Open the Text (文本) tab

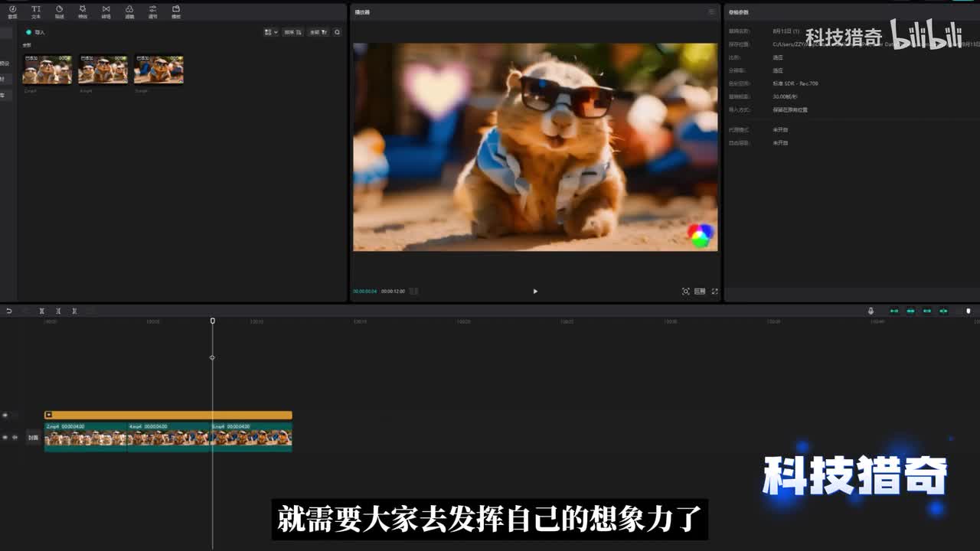(x=36, y=11)
